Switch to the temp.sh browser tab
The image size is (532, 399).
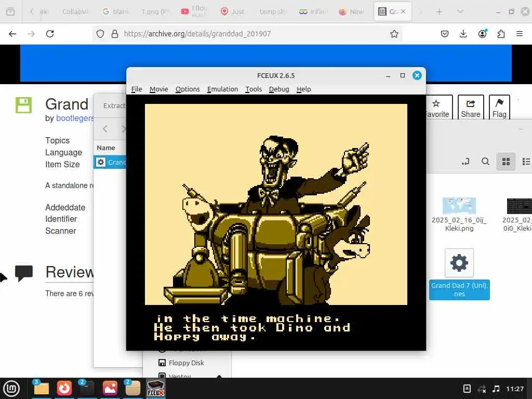tap(273, 11)
